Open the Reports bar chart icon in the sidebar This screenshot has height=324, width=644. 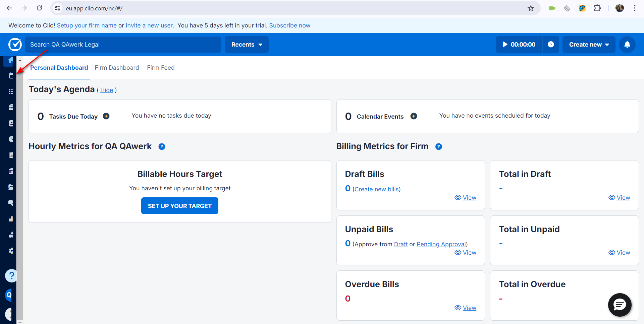pos(11,219)
